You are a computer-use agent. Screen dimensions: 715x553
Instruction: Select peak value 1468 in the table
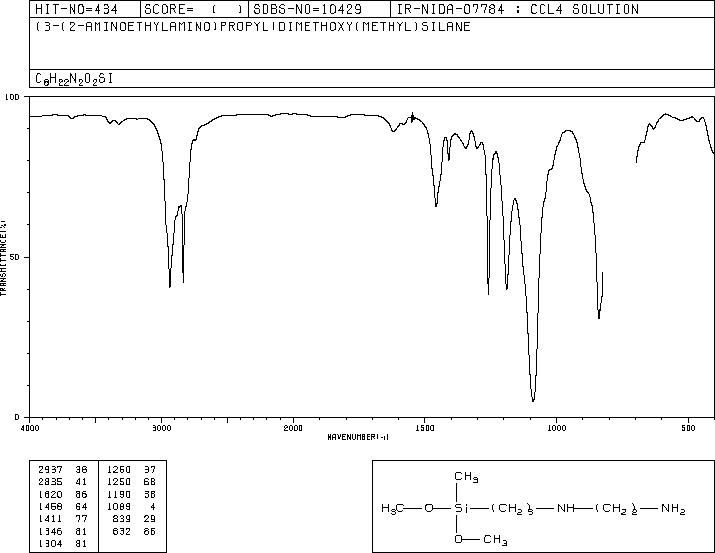(50, 506)
